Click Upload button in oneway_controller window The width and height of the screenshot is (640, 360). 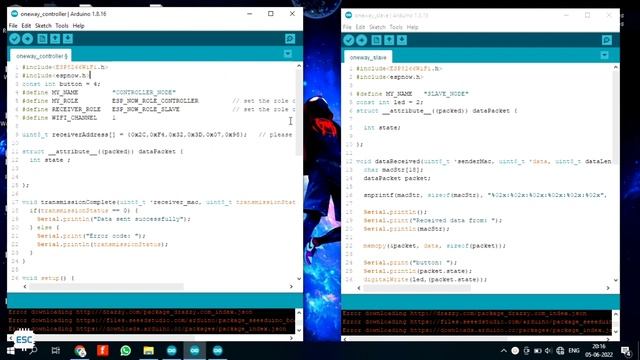27,39
